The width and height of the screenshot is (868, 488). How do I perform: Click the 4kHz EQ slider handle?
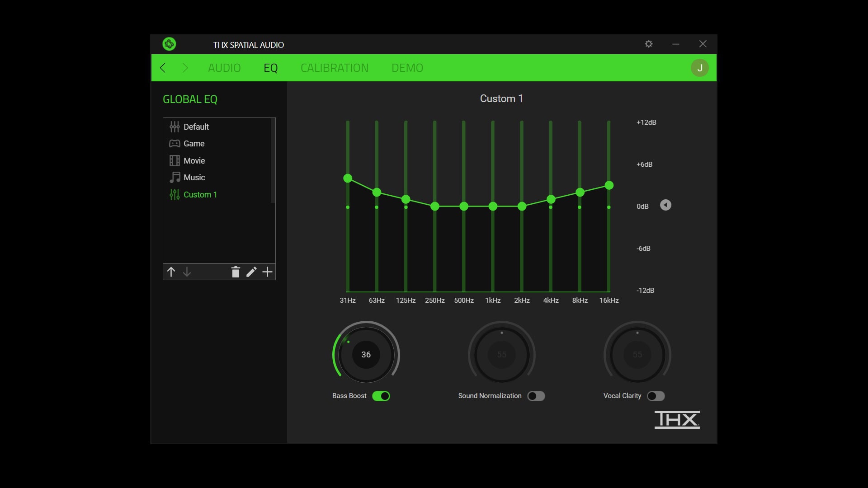551,199
